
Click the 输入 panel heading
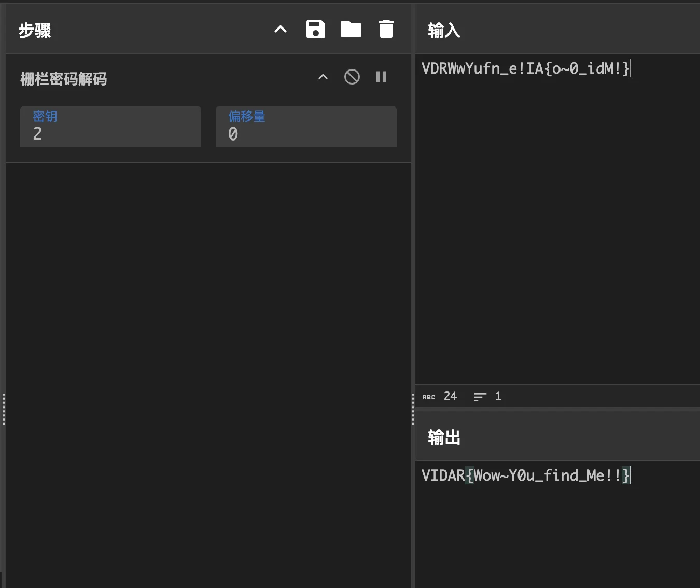pos(444,31)
